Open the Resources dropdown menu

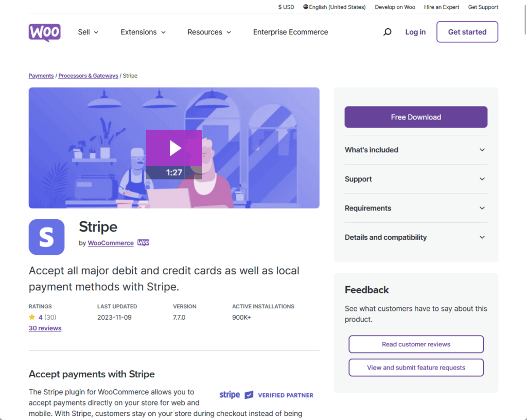[x=209, y=32]
